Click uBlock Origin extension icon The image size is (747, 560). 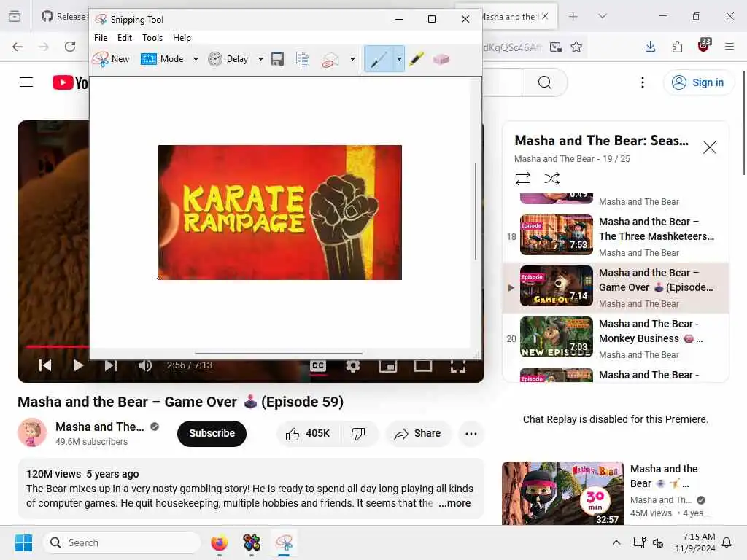pos(704,46)
